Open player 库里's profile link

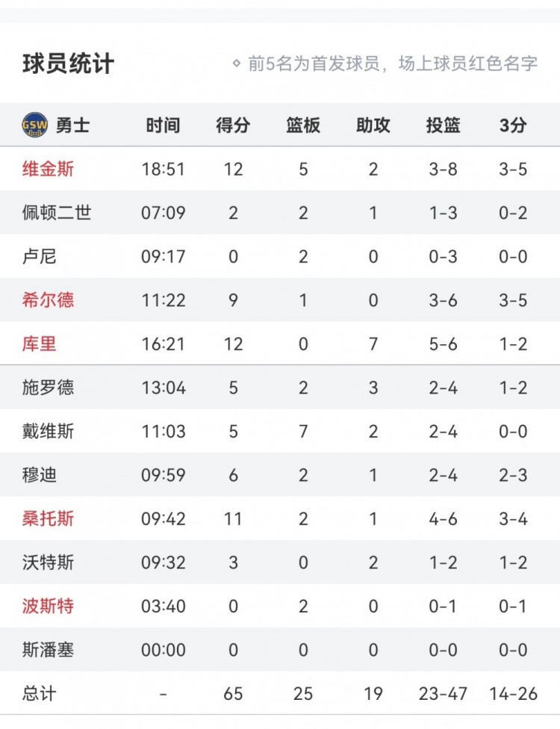(39, 344)
